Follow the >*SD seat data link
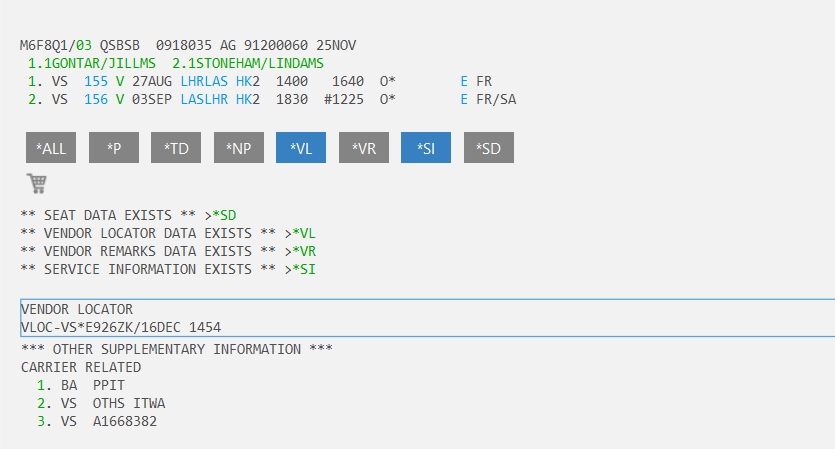835x449 pixels. coord(224,215)
